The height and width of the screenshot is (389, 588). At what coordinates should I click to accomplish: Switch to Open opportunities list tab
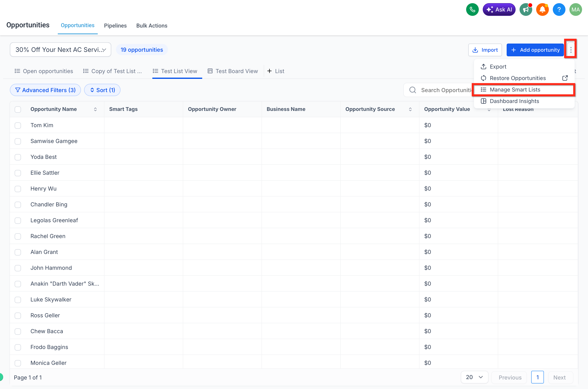coord(44,71)
